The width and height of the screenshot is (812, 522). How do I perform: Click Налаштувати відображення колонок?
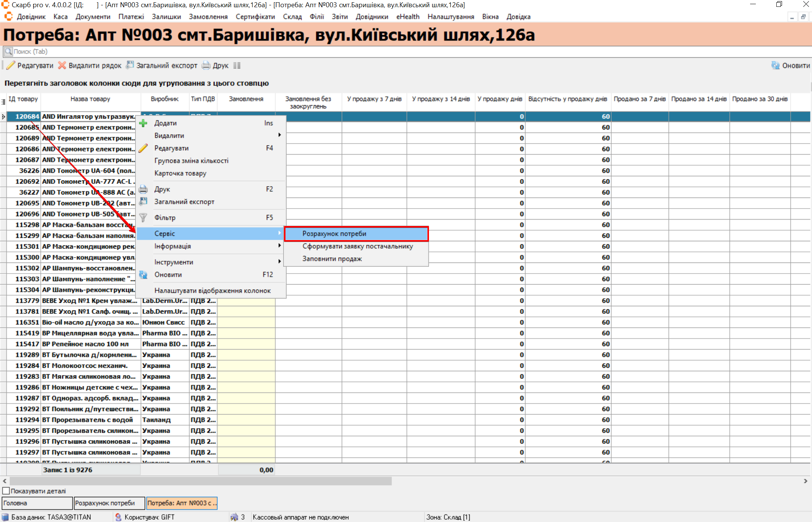point(212,291)
